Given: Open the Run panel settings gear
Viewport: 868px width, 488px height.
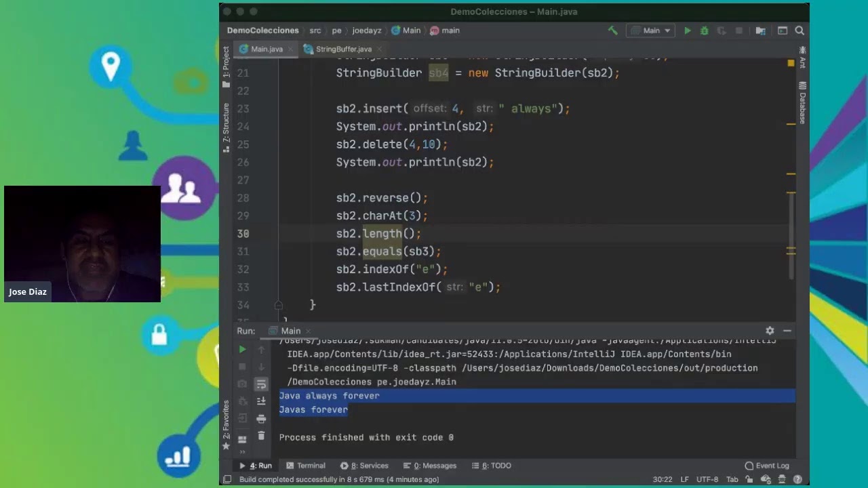Looking at the screenshot, I should pos(770,331).
